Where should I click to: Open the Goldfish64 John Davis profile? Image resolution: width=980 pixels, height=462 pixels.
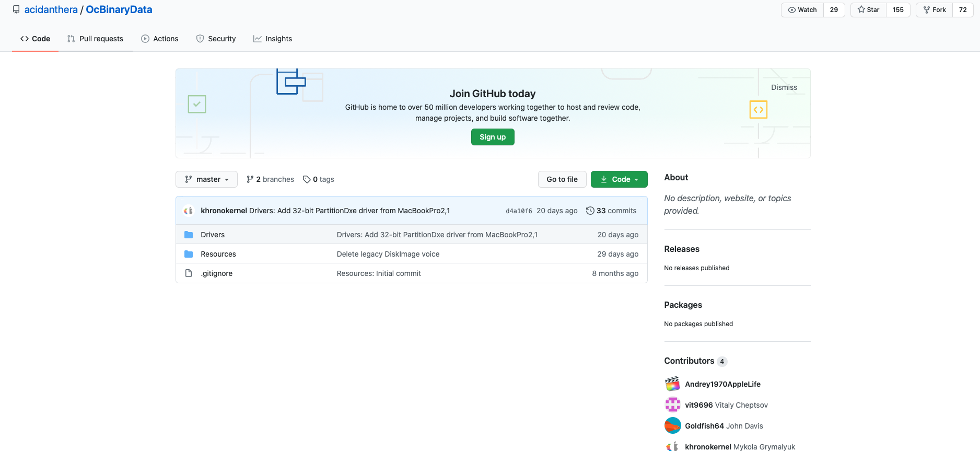[x=724, y=426]
